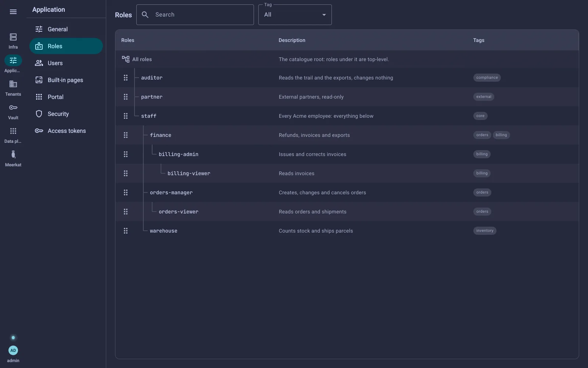Grab the drag handle for orders-viewer
The height and width of the screenshot is (368, 588).
pos(126,212)
